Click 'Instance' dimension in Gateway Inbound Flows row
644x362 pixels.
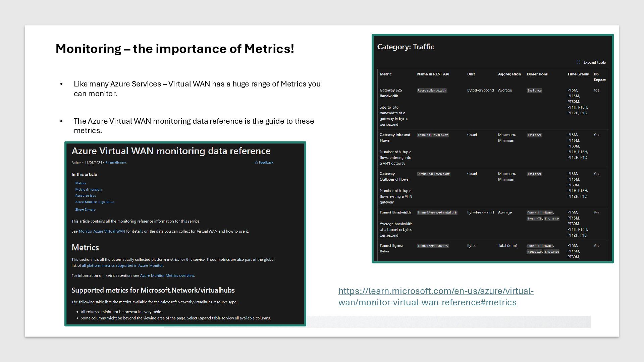534,135
